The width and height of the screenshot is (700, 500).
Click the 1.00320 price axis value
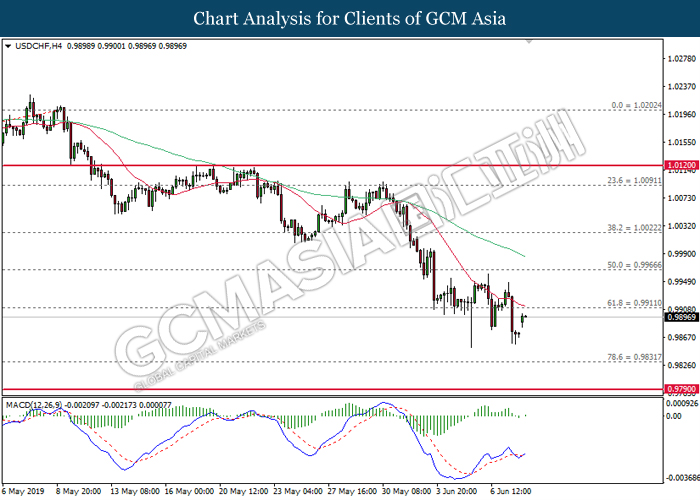681,226
